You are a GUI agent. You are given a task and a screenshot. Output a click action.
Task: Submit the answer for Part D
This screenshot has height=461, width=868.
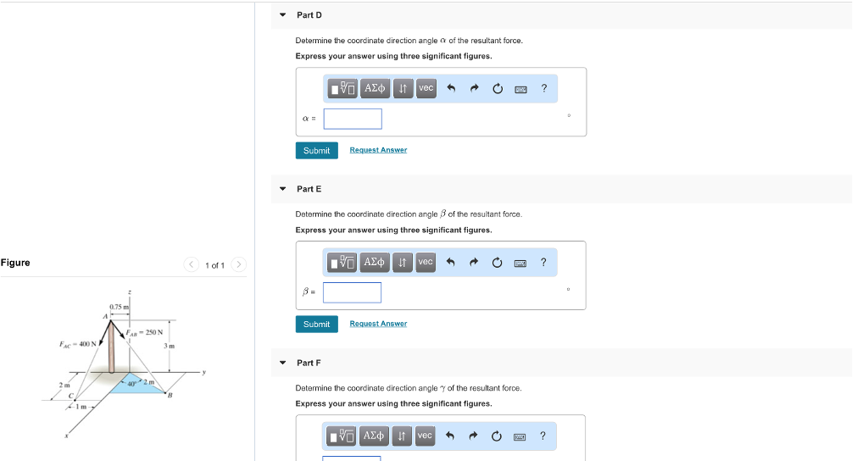(x=316, y=150)
